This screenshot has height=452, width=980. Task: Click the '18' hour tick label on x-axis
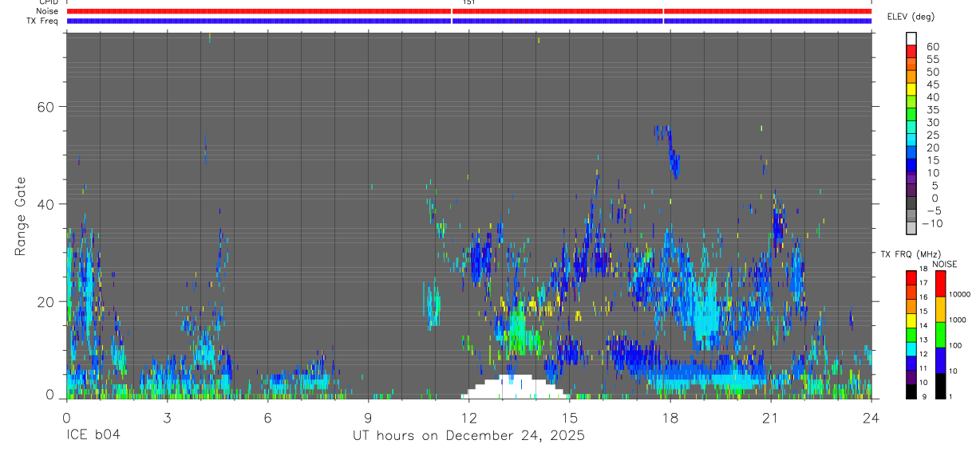pyautogui.click(x=670, y=418)
